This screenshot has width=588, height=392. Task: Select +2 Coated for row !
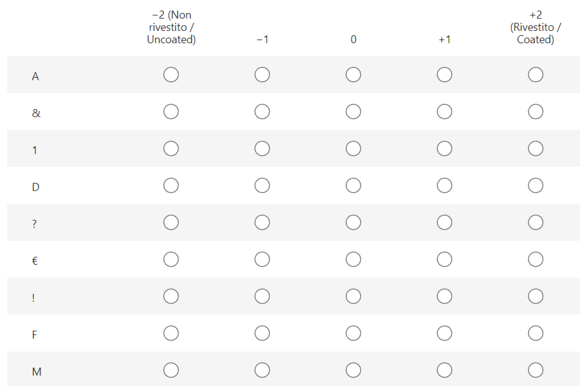click(535, 296)
